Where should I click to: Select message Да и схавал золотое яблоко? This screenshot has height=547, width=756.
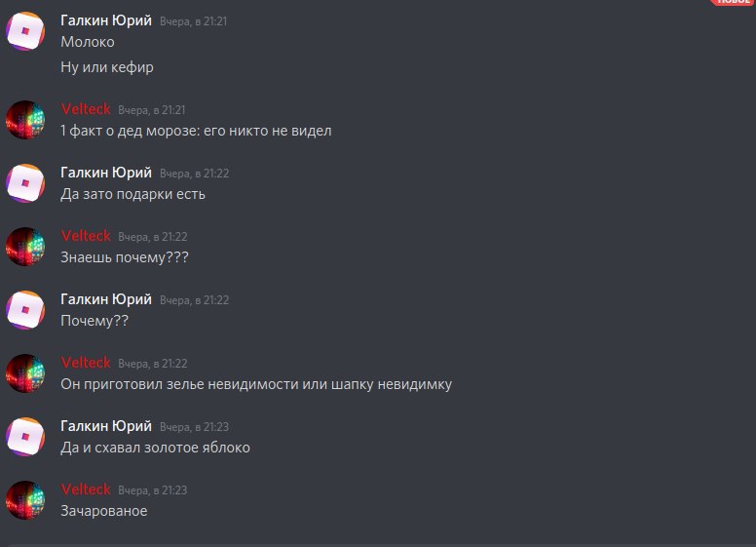(155, 448)
